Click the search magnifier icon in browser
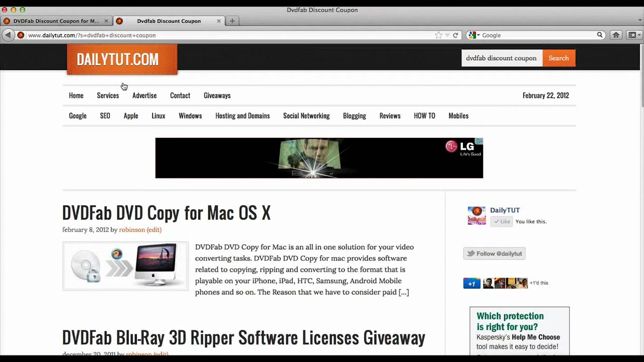Viewport: 644px width, 362px height. (x=600, y=35)
